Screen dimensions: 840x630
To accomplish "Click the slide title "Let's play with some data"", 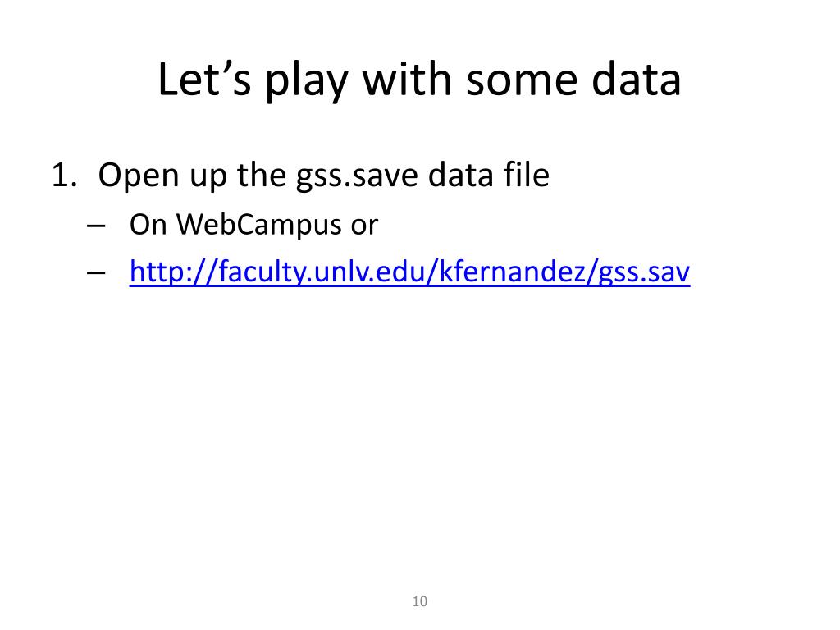I will [419, 80].
